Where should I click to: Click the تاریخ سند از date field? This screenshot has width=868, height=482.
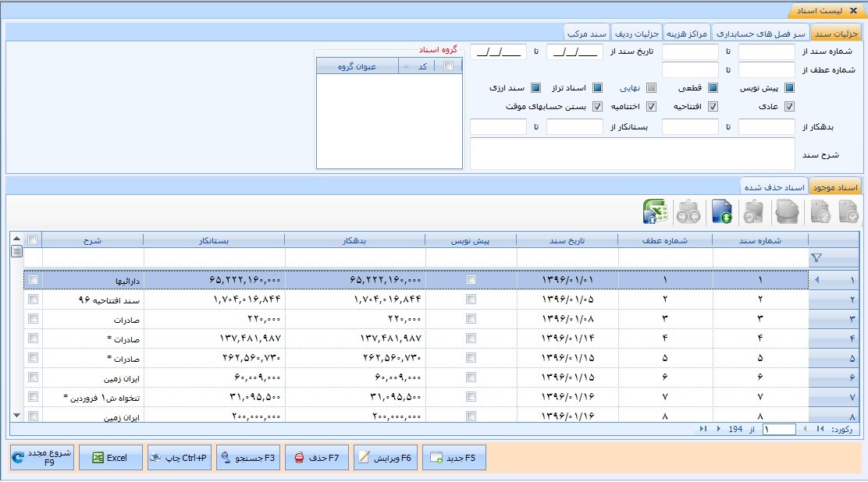[575, 52]
